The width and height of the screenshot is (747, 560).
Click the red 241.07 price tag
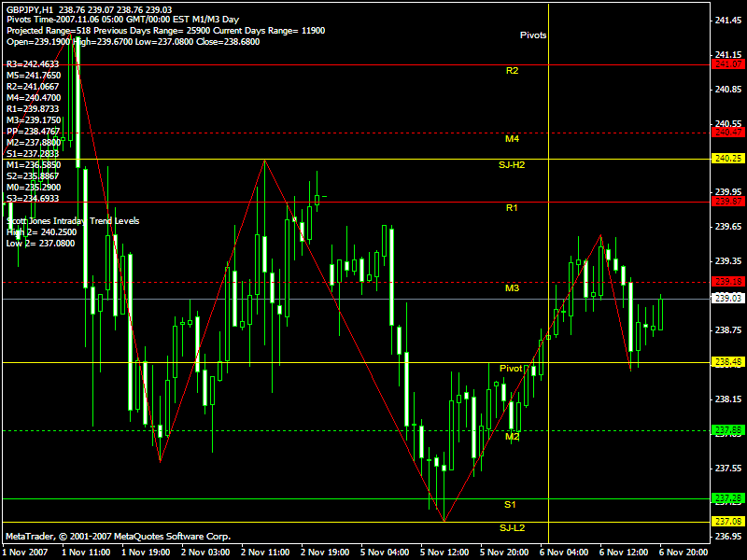[726, 63]
